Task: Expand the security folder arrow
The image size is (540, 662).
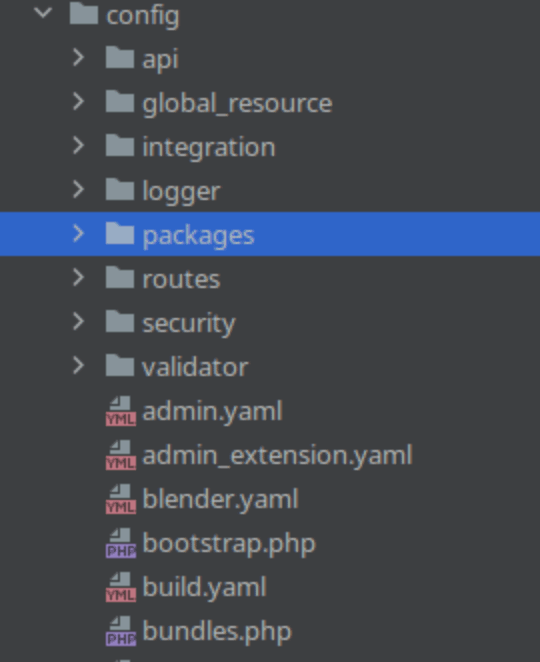Action: [79, 321]
